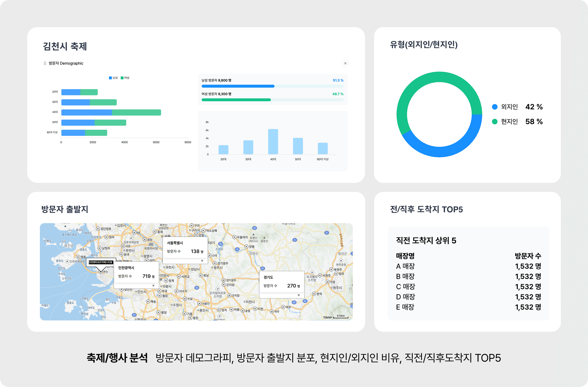Image resolution: width=588 pixels, height=387 pixels.
Task: Select the A 매장 row in TOP5 table
Action: pos(469,266)
